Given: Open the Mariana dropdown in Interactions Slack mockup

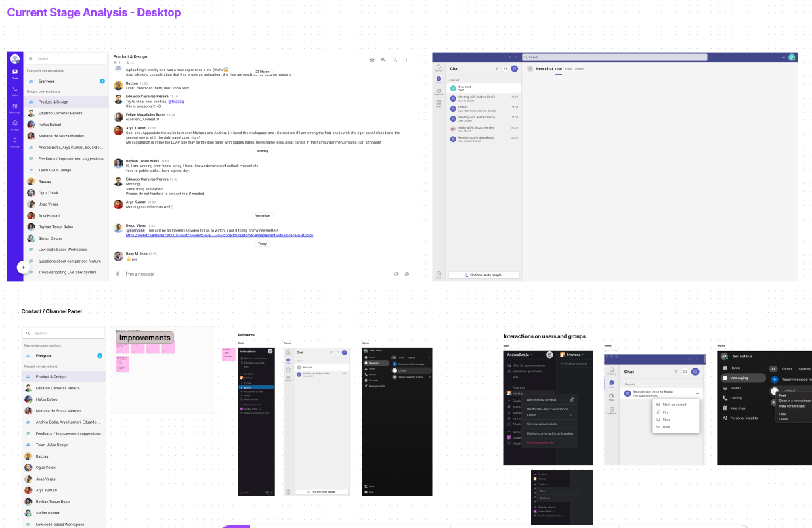Looking at the screenshot, I should coord(574,355).
